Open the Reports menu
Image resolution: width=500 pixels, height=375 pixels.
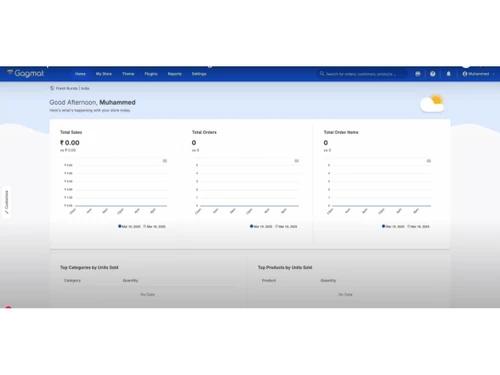click(175, 74)
